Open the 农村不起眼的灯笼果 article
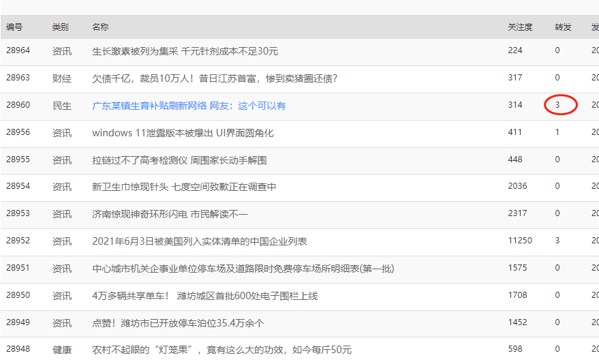 click(x=221, y=350)
